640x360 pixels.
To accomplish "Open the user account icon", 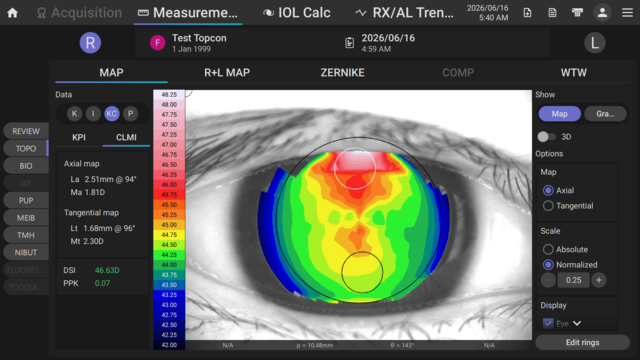I will [602, 13].
